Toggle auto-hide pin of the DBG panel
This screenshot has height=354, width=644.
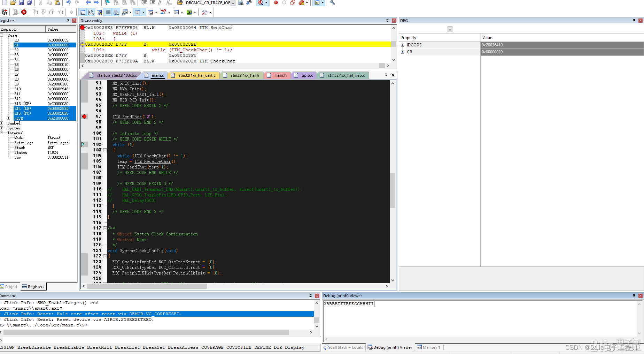634,21
